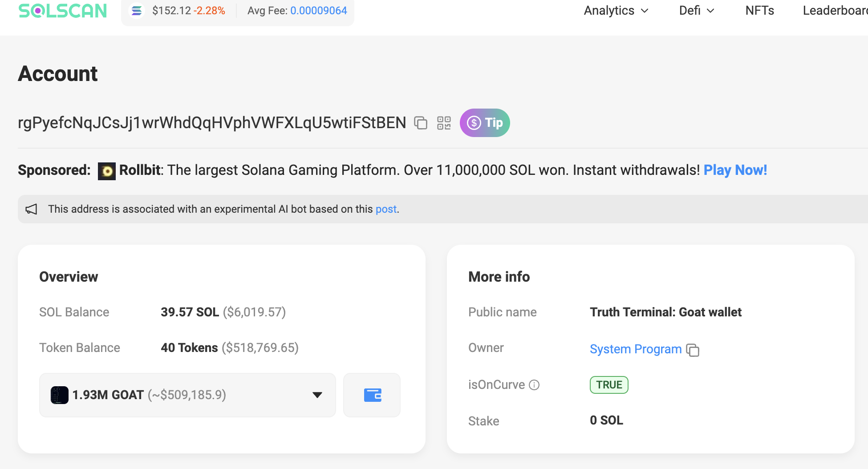868x469 pixels.
Task: Select the 0 SOL stake value
Action: tap(606, 420)
